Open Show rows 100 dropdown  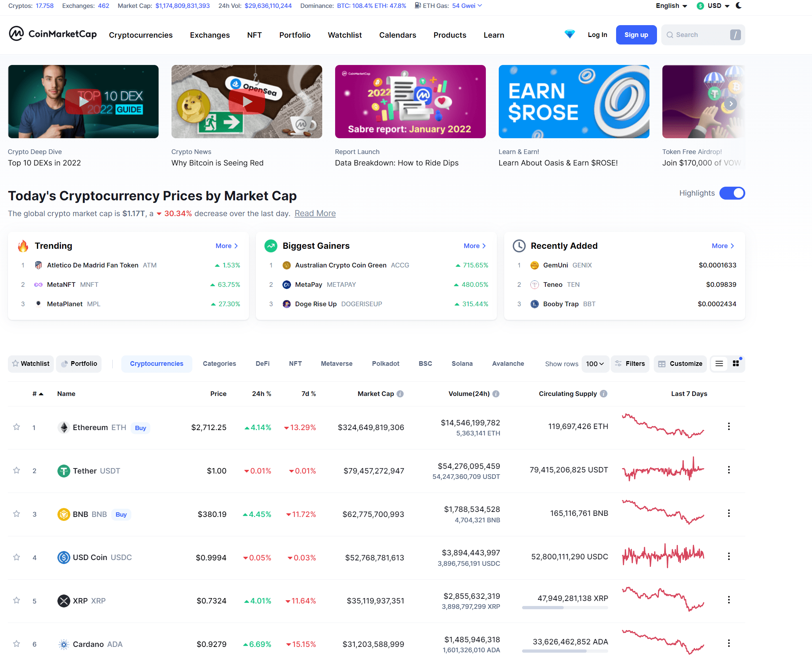click(x=595, y=364)
